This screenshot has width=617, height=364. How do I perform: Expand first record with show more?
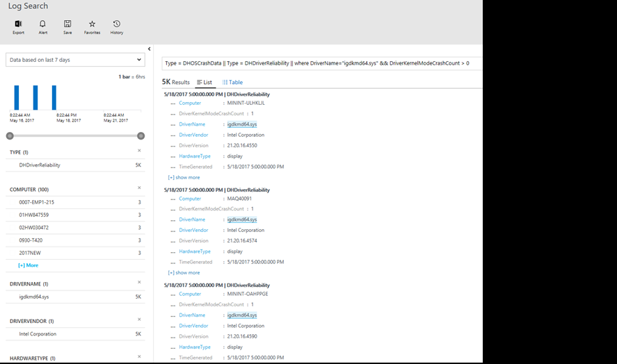point(184,177)
